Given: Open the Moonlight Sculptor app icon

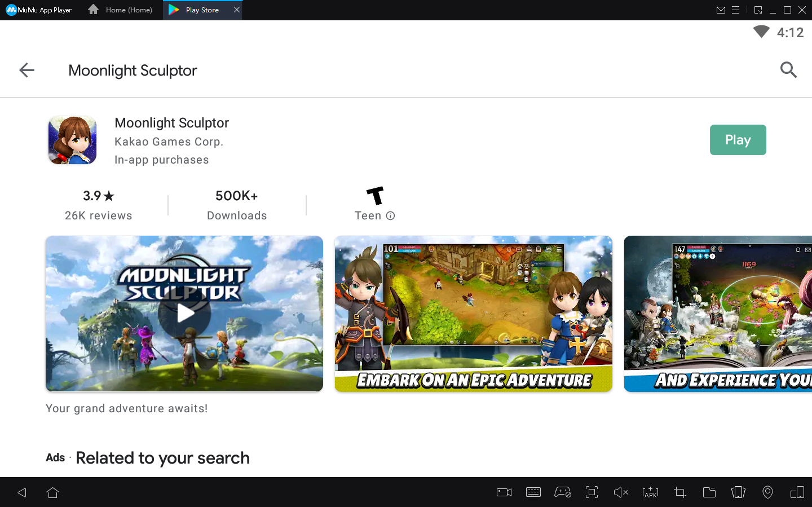Looking at the screenshot, I should coord(72,140).
